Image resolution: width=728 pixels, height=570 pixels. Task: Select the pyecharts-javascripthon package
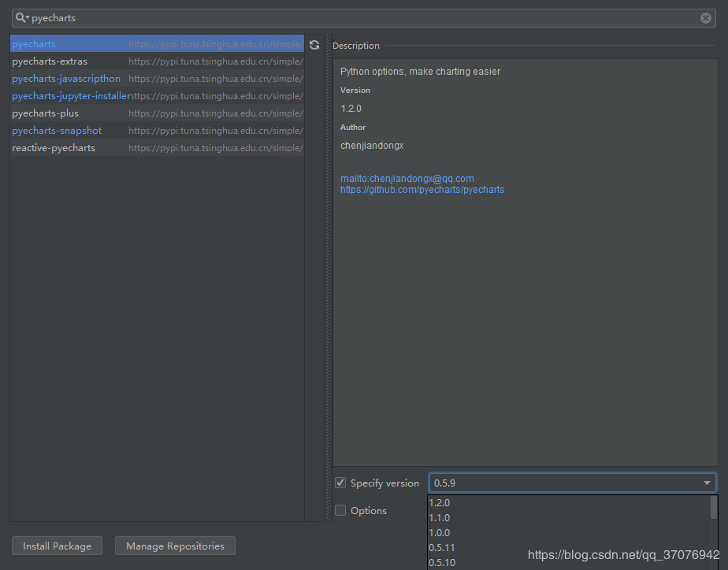point(157,79)
